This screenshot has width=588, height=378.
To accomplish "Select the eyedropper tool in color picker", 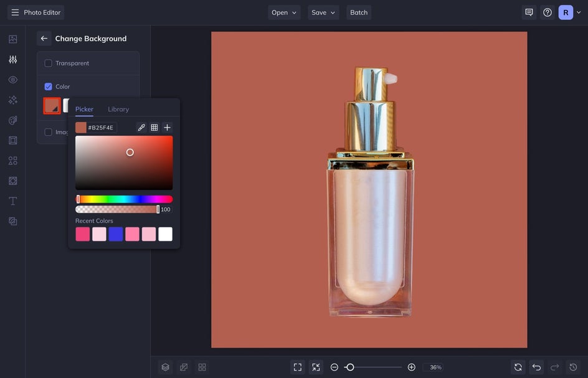I will click(x=141, y=128).
